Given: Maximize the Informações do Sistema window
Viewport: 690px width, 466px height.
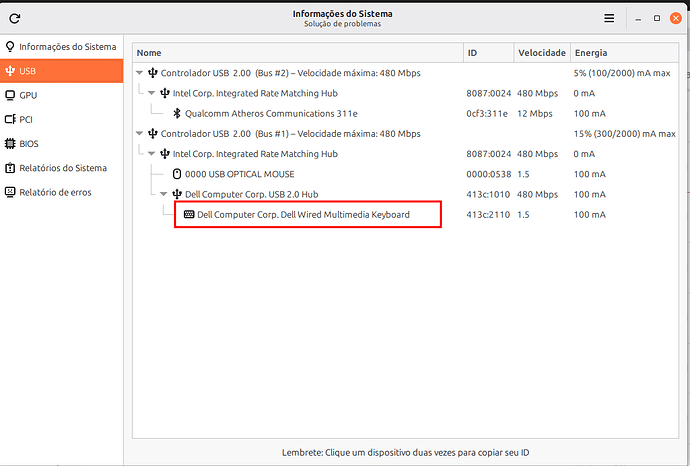Looking at the screenshot, I should click(x=657, y=18).
